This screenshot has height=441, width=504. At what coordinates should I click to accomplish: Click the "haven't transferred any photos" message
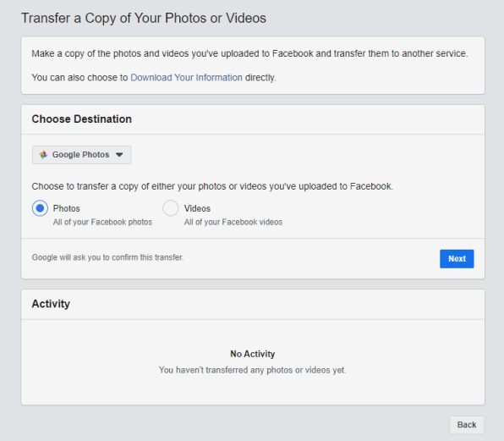coord(252,370)
